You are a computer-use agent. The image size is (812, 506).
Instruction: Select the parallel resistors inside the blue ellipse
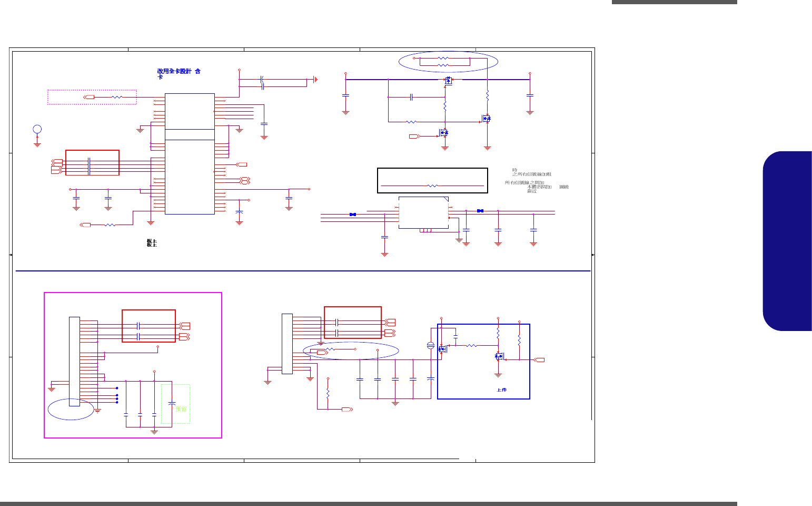coord(443,62)
